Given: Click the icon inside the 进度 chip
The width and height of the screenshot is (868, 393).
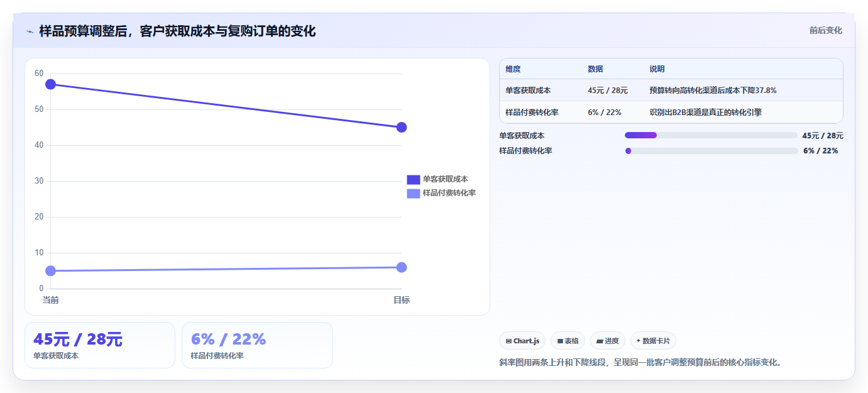Looking at the screenshot, I should [x=600, y=341].
